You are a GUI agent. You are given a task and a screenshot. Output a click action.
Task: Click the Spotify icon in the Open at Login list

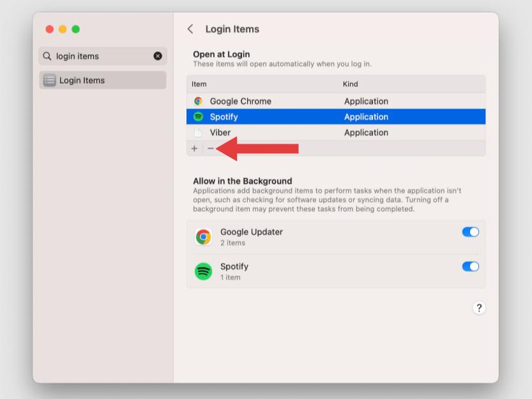[x=198, y=117]
